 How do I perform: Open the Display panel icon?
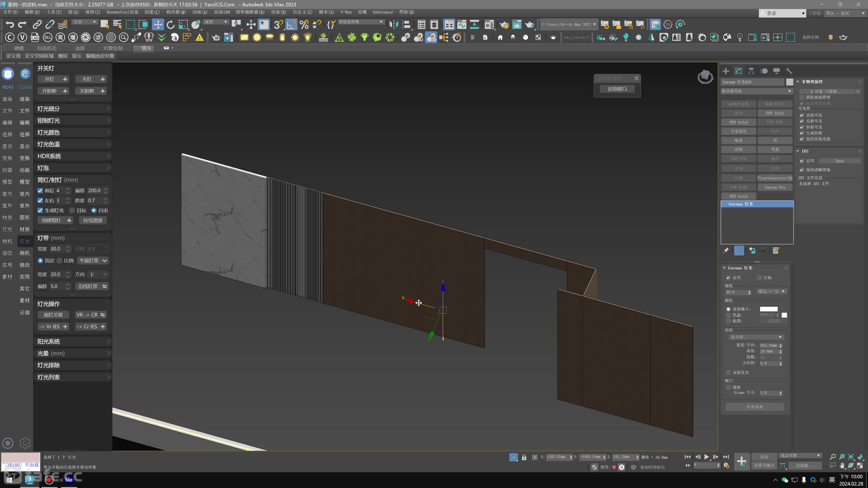pyautogui.click(x=776, y=71)
